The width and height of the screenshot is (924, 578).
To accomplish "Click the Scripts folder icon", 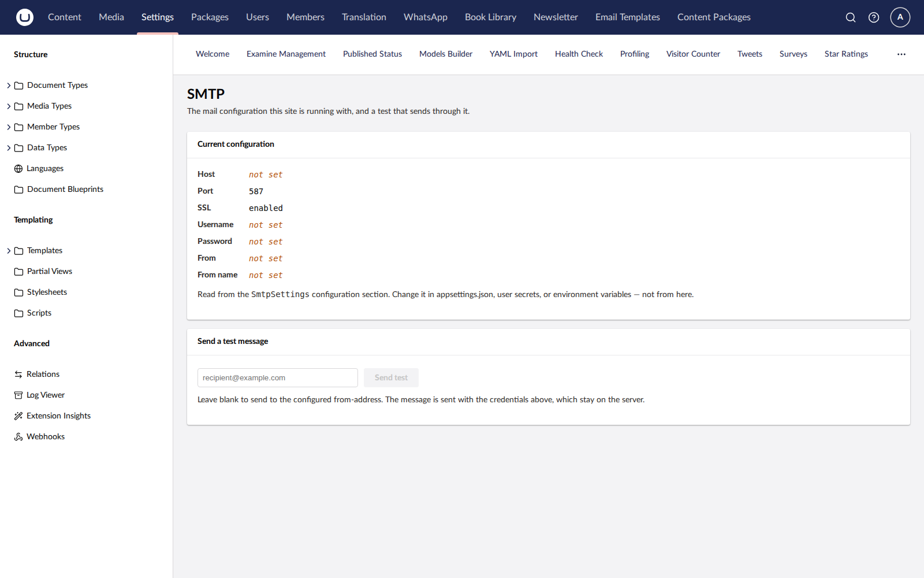I will point(19,313).
